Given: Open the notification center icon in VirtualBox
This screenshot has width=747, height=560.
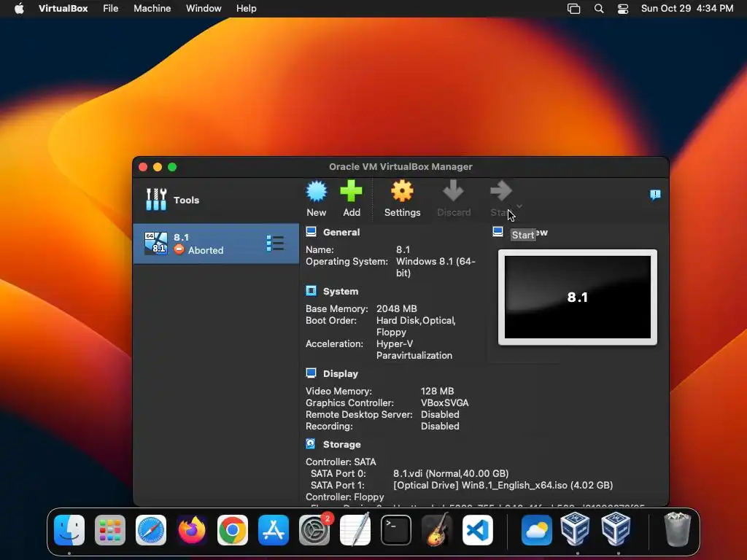Looking at the screenshot, I should click(656, 194).
